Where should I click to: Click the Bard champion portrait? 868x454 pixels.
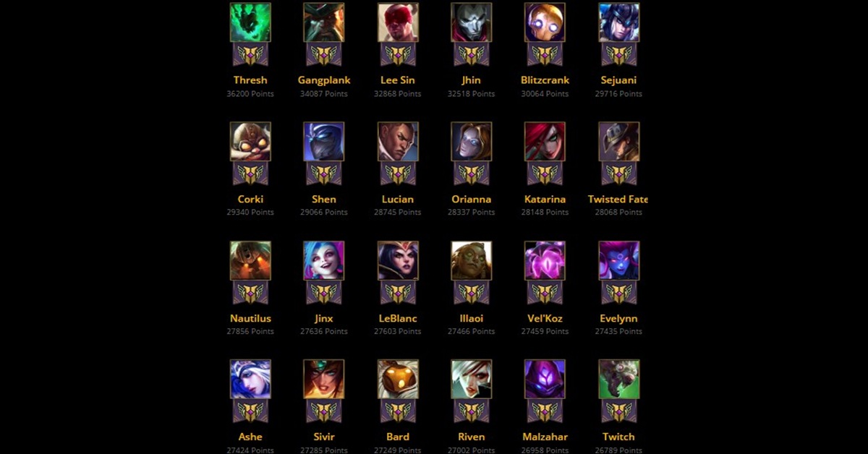point(398,380)
